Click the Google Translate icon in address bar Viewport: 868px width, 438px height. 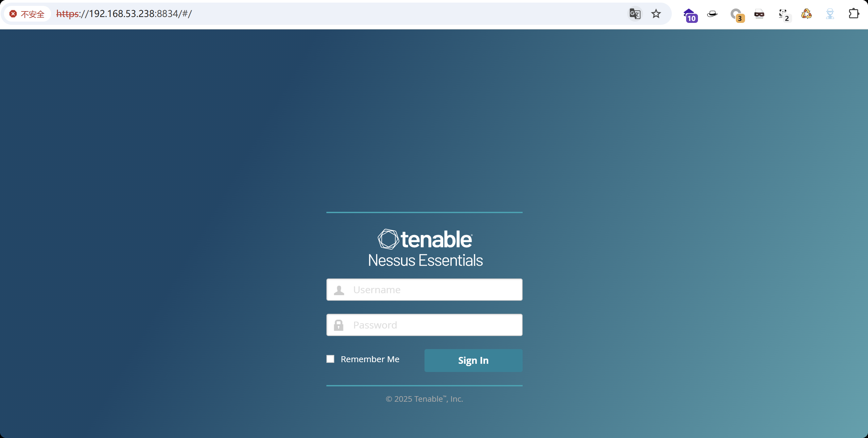click(635, 14)
